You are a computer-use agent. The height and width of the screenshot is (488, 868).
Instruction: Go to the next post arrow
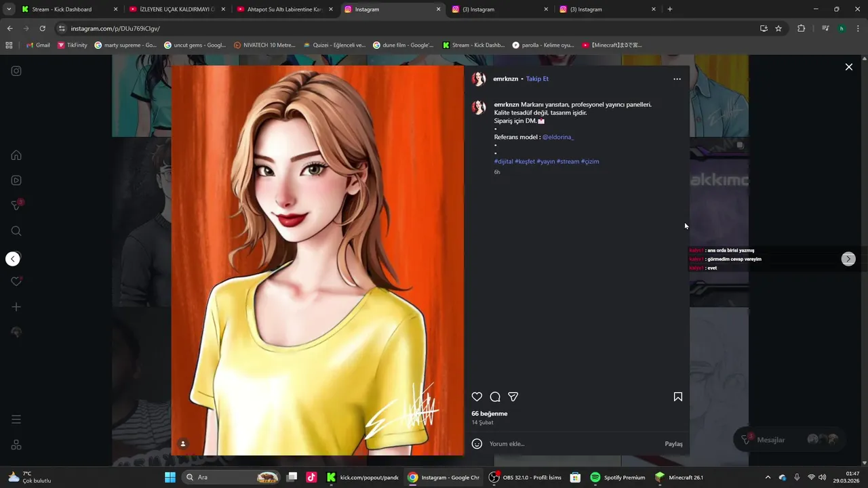pos(848,259)
